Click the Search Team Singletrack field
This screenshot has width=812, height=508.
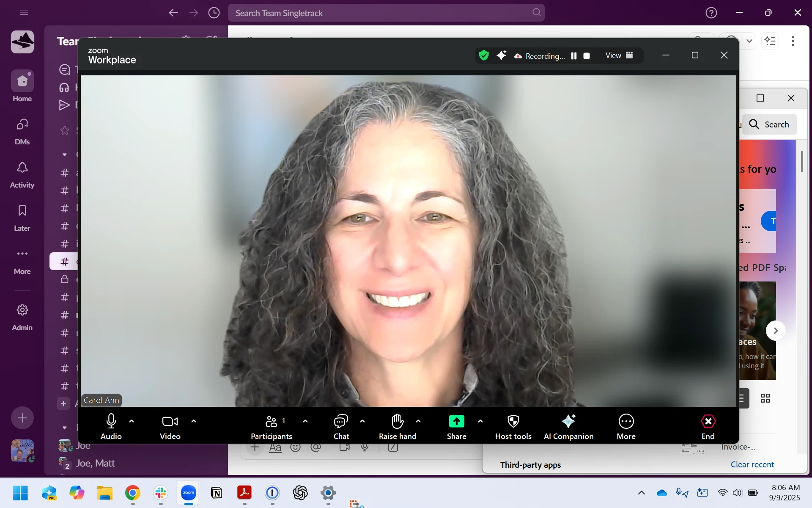(x=386, y=13)
